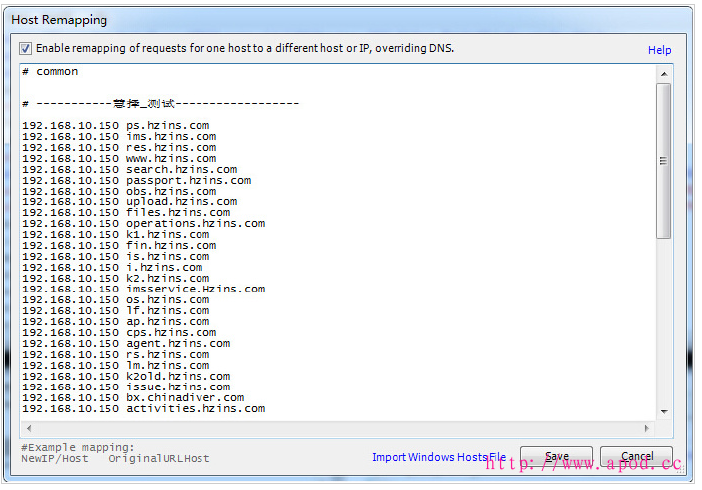Click the ps.hzins.com mapping line
The image size is (702, 490).
[x=115, y=126]
